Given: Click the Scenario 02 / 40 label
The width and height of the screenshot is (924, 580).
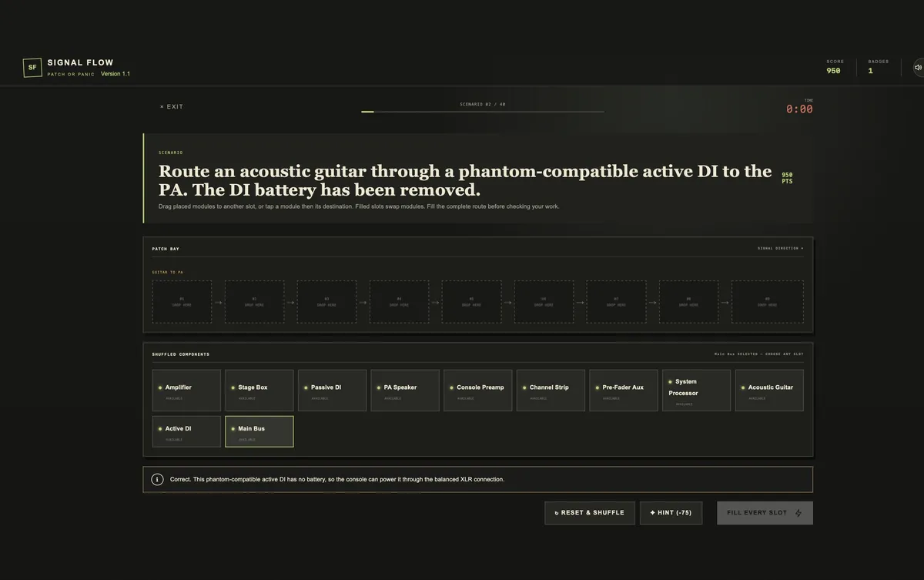Looking at the screenshot, I should point(483,104).
